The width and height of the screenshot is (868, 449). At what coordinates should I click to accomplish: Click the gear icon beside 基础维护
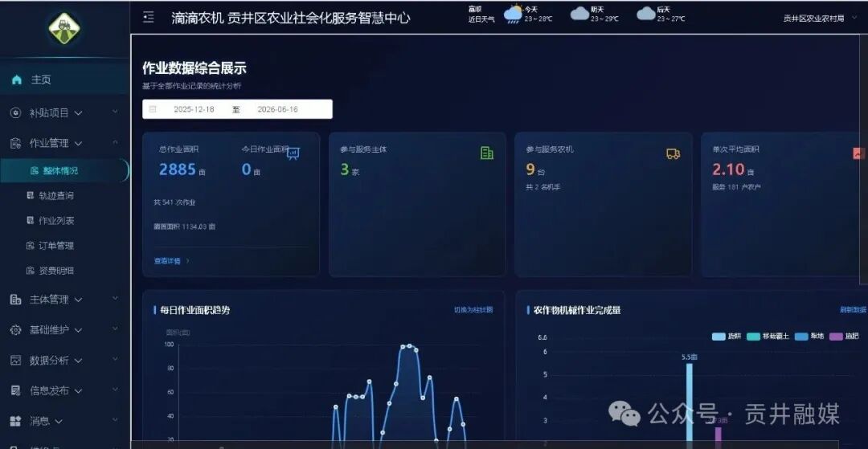point(16,330)
